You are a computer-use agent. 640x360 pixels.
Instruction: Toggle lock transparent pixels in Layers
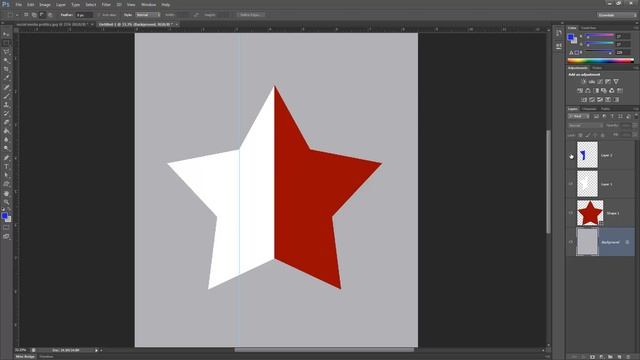tap(580, 135)
